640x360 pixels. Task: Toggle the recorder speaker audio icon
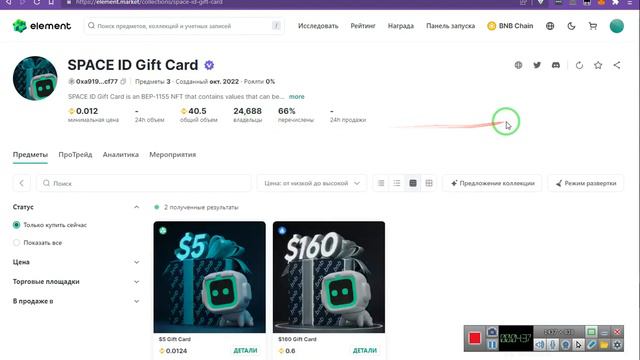pos(540,345)
